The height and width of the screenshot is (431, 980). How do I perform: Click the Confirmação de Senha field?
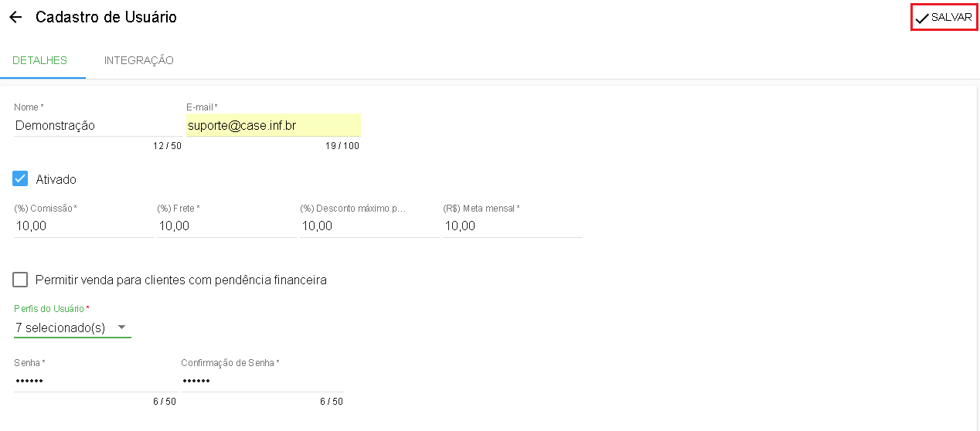261,381
